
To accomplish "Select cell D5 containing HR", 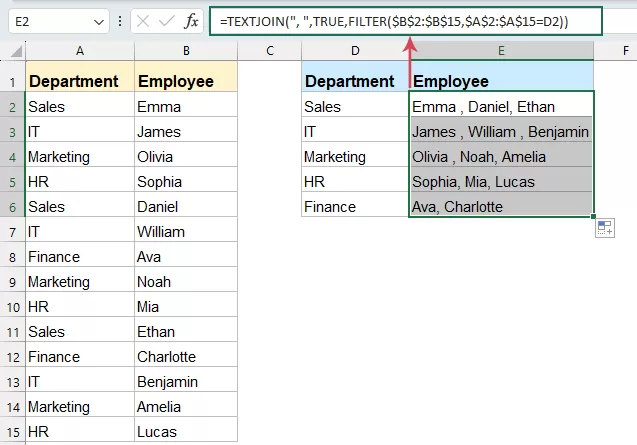I will pos(355,179).
